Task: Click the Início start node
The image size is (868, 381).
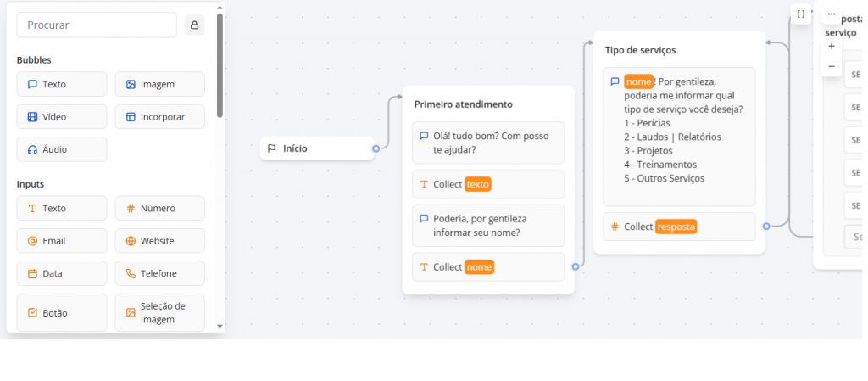Action: [316, 148]
